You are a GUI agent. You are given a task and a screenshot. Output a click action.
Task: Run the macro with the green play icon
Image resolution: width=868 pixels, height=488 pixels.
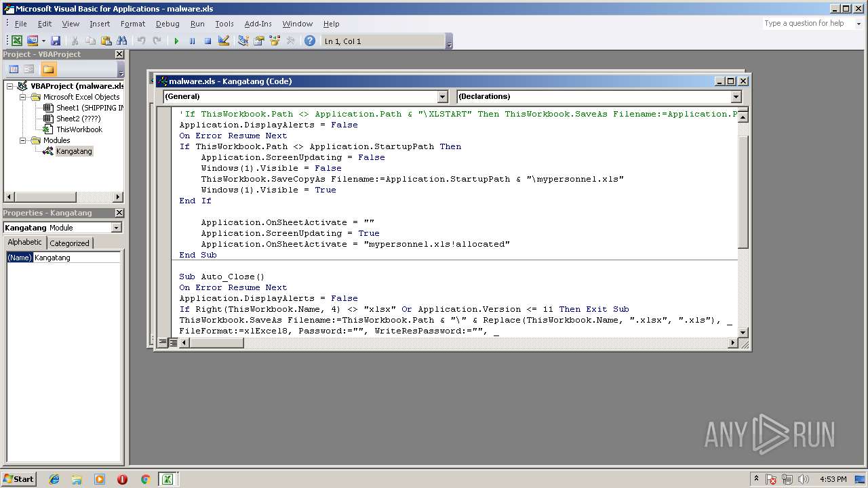coord(176,41)
